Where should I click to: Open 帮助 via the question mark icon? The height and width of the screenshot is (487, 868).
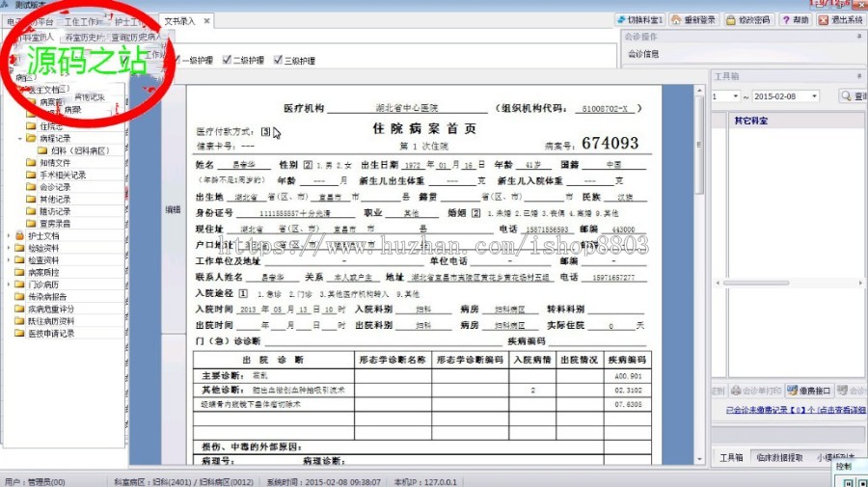point(785,20)
